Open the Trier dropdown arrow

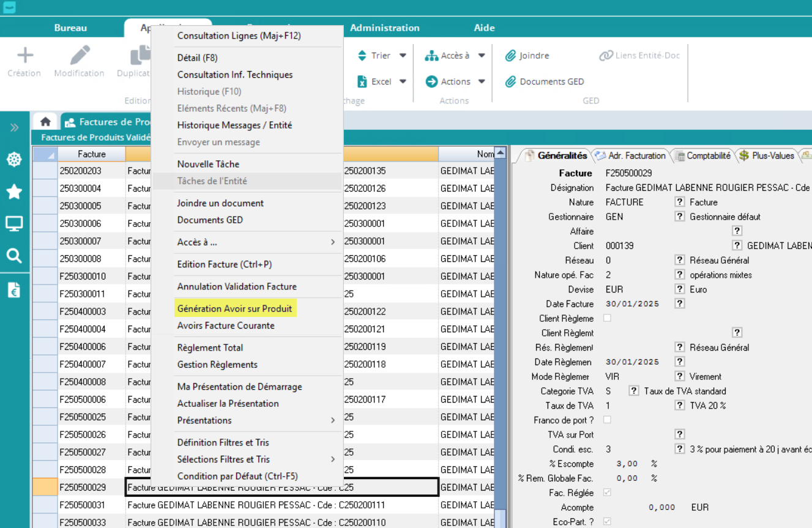(x=403, y=56)
